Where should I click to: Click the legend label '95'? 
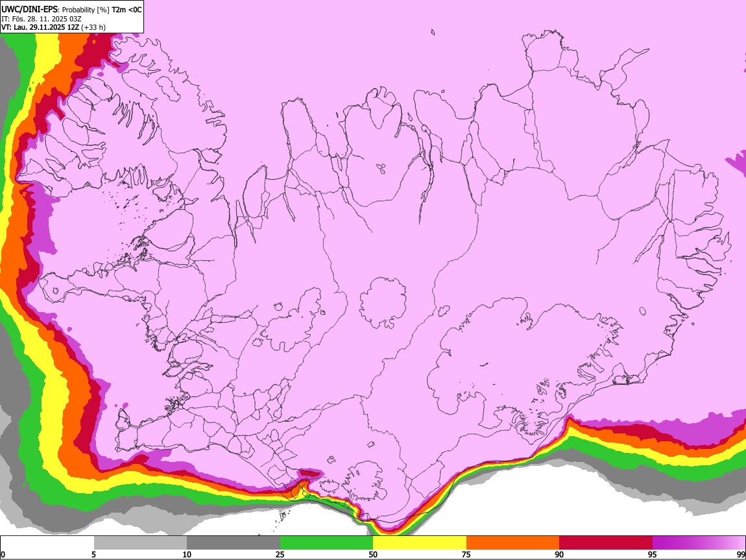click(653, 554)
